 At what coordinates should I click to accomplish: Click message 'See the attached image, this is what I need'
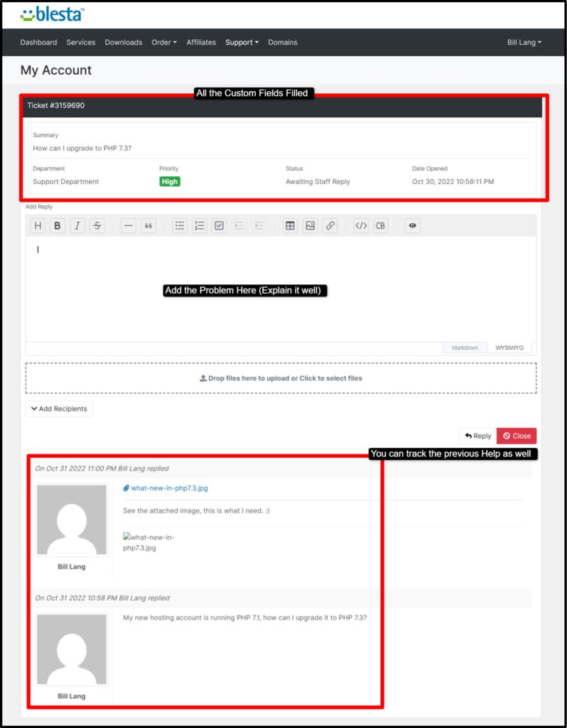point(196,510)
